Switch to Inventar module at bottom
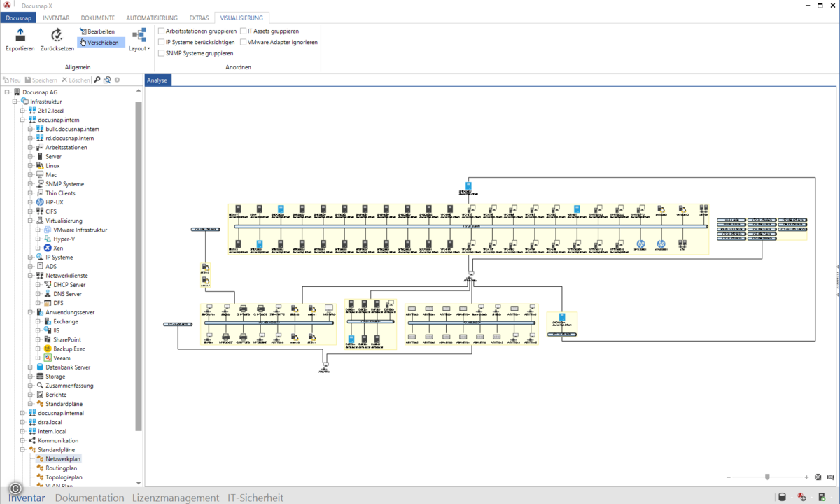 (x=27, y=498)
